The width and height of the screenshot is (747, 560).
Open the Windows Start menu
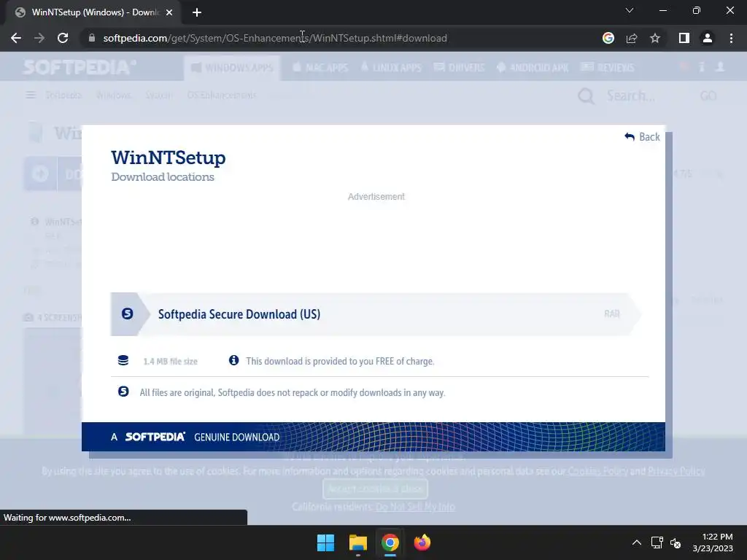click(326, 542)
